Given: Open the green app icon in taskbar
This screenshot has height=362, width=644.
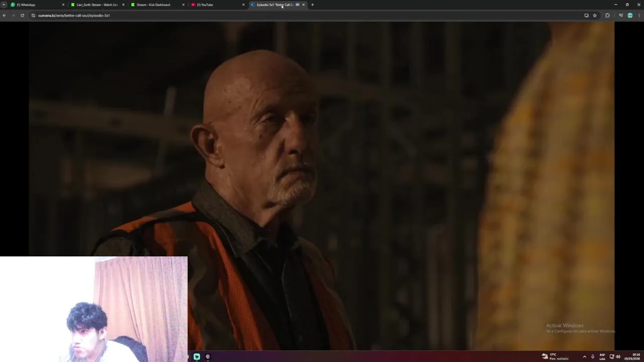Looking at the screenshot, I should [x=197, y=356].
